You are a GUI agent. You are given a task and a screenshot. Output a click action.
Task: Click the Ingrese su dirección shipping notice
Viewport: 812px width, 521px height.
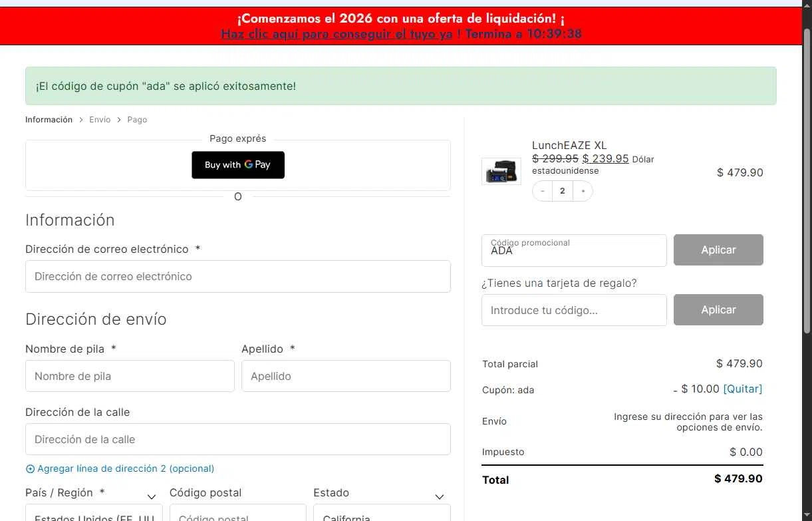click(x=688, y=422)
